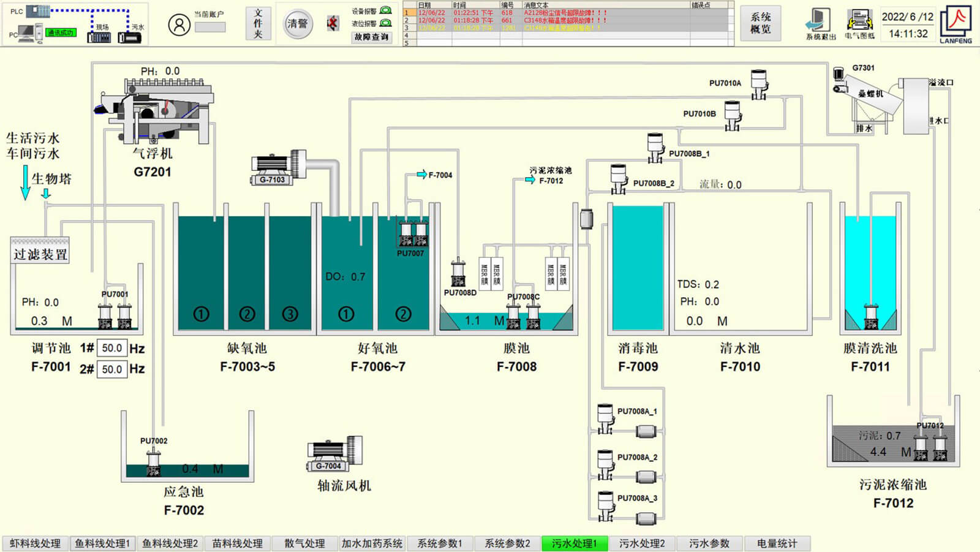This screenshot has width=980, height=552.
Task: Click pump PU7010A icon
Action: pyautogui.click(x=759, y=84)
